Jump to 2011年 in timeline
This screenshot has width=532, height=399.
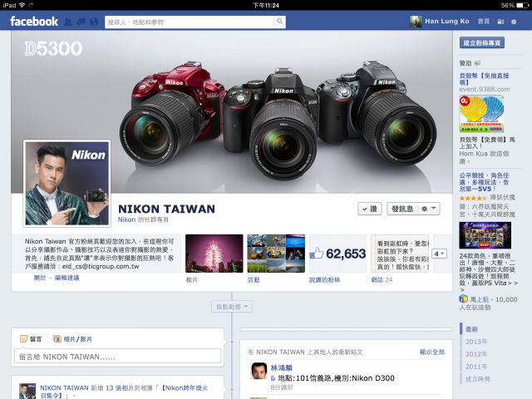[476, 367]
